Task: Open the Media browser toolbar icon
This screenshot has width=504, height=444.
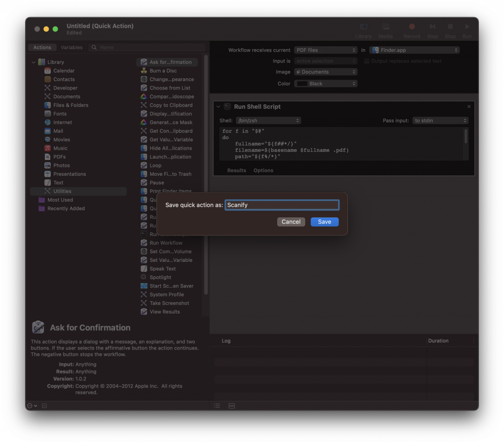Action: [x=386, y=27]
